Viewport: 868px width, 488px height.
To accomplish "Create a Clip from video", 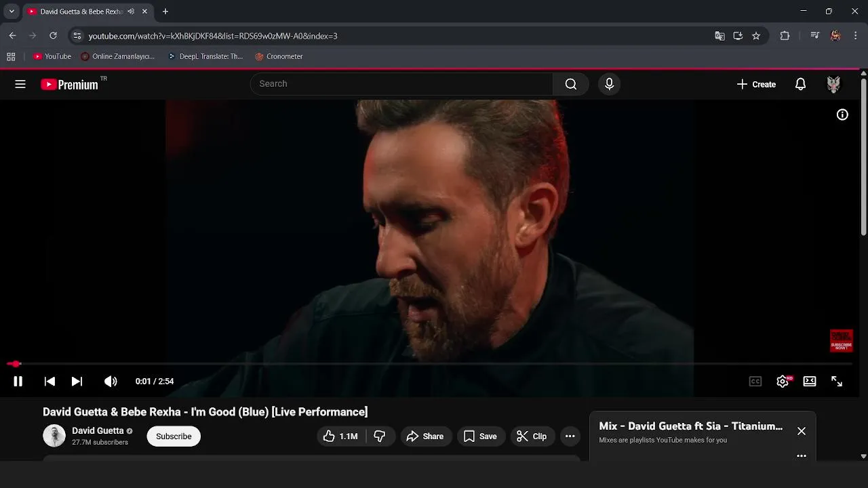I will click(532, 436).
